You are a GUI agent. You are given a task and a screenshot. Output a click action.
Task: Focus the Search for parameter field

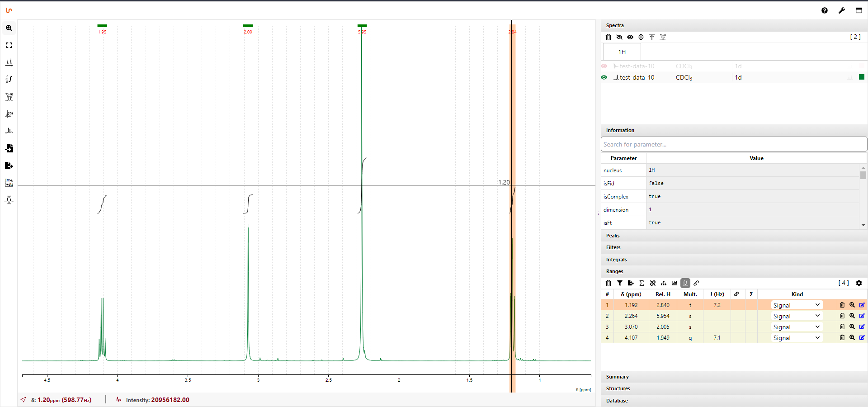(x=734, y=144)
